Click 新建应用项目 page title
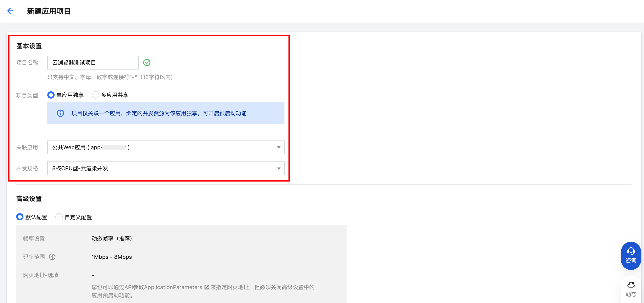Screen dimensions: 644x303 [x=49, y=11]
